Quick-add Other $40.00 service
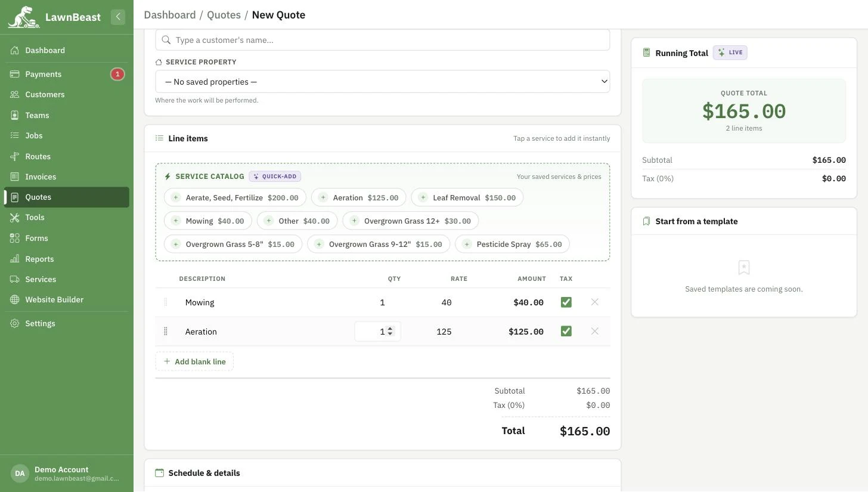The width and height of the screenshot is (868, 492). tap(297, 221)
